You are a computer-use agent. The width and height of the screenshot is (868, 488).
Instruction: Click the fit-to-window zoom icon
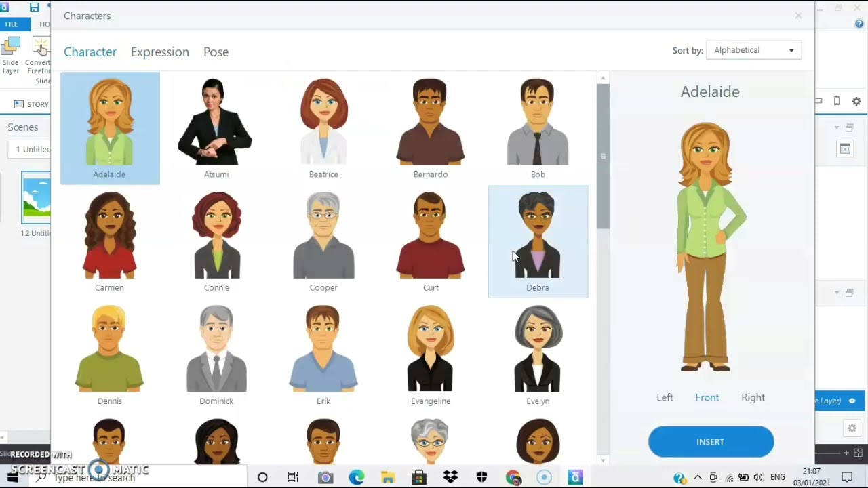point(858,453)
